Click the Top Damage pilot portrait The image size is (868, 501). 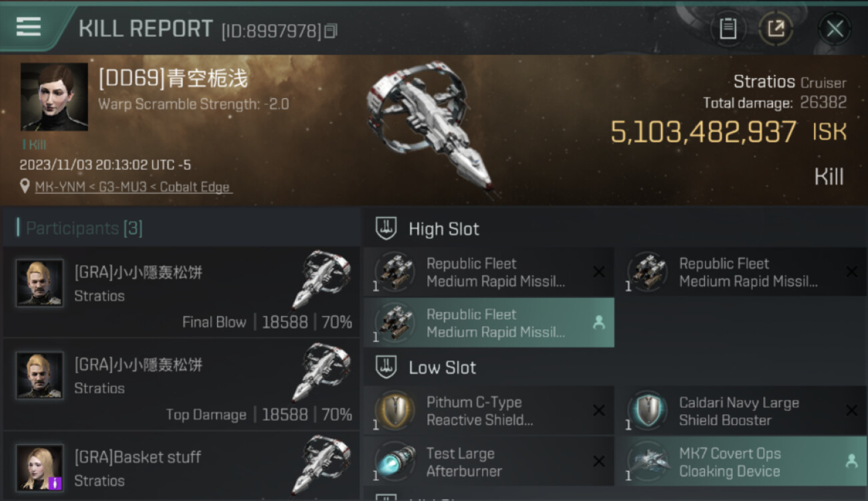click(x=40, y=375)
